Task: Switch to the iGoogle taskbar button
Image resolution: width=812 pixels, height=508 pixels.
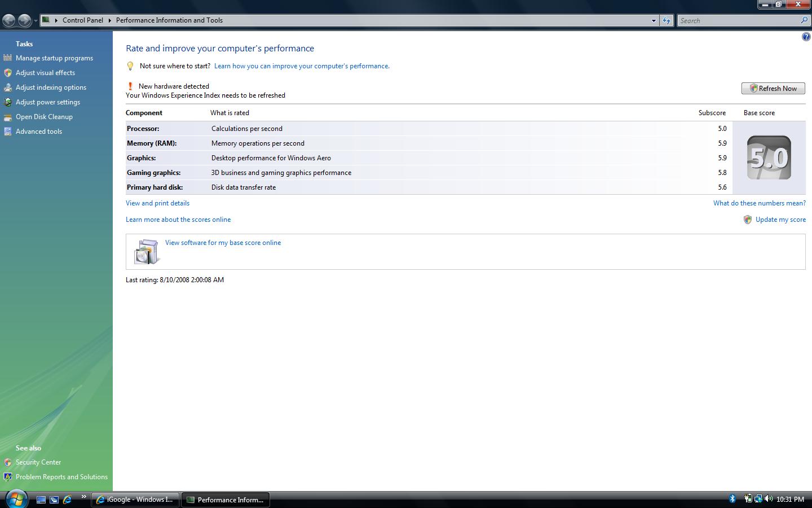Action: (135, 500)
